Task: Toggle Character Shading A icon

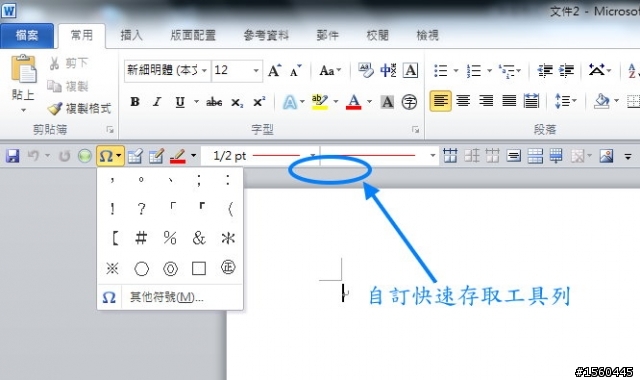Action: (x=387, y=102)
